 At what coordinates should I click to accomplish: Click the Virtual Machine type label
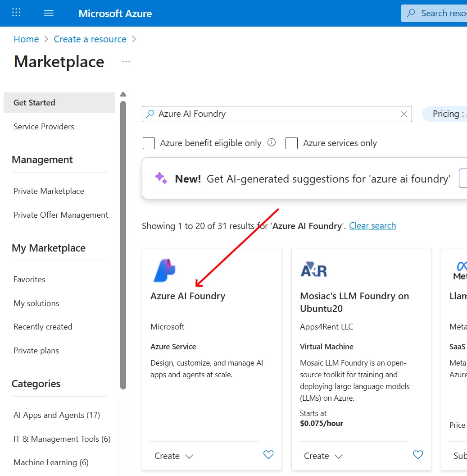tap(326, 347)
